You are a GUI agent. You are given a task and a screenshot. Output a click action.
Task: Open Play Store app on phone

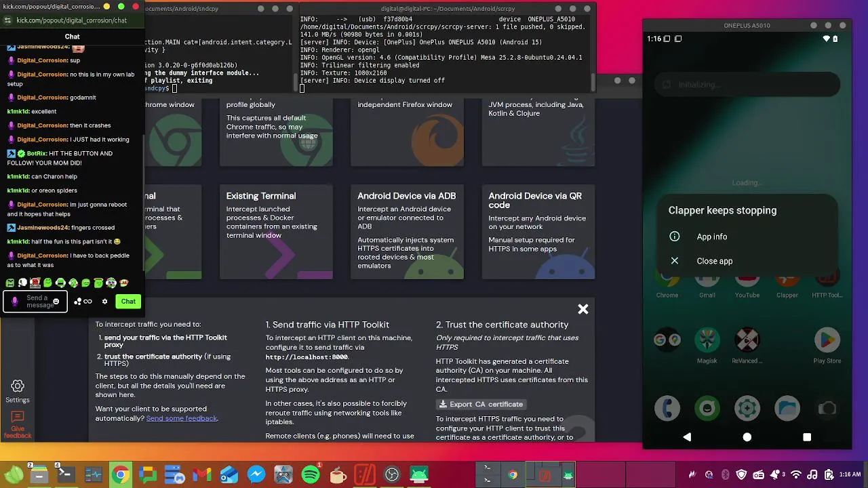click(x=827, y=344)
